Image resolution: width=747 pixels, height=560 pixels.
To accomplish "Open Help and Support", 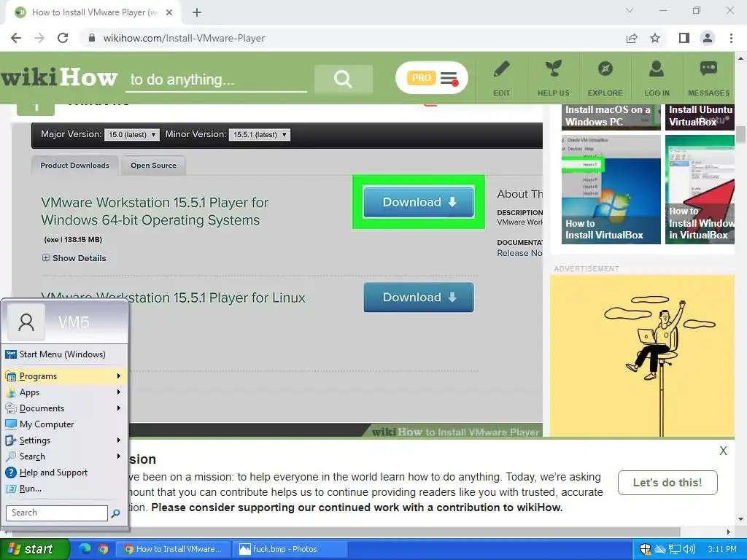I will [x=65, y=472].
